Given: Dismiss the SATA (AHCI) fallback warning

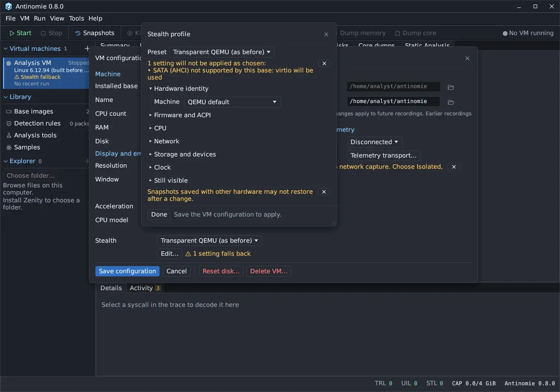Looking at the screenshot, I should tap(324, 63).
